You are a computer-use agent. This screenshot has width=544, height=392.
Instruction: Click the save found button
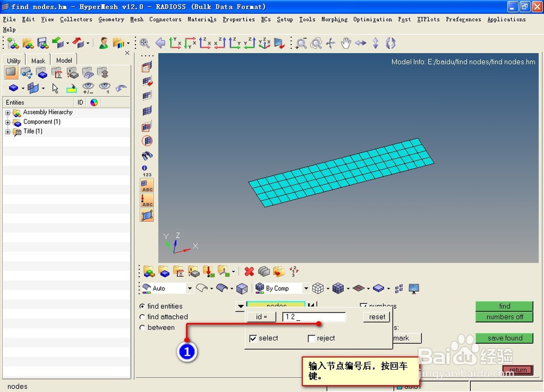click(504, 338)
